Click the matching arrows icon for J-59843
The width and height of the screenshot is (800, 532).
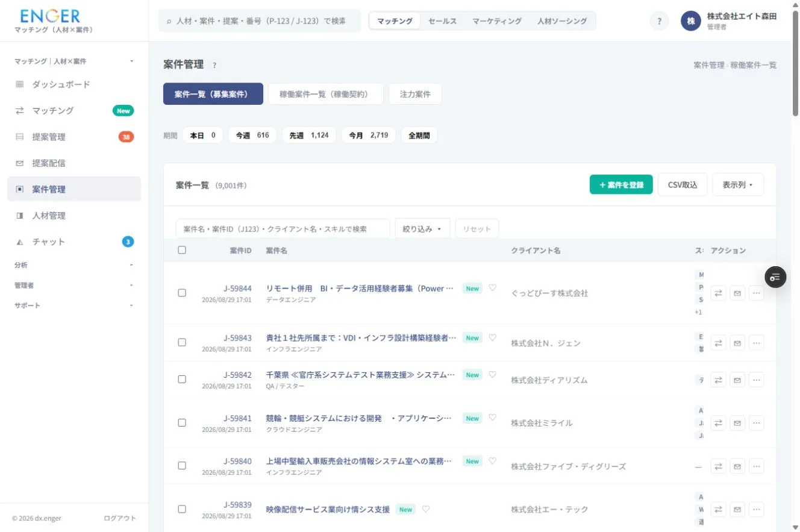[718, 343]
